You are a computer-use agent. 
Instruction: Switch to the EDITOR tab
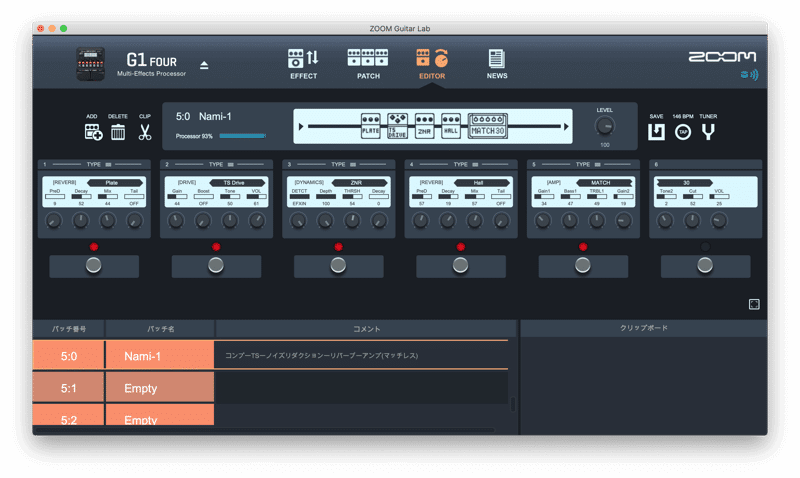point(432,64)
